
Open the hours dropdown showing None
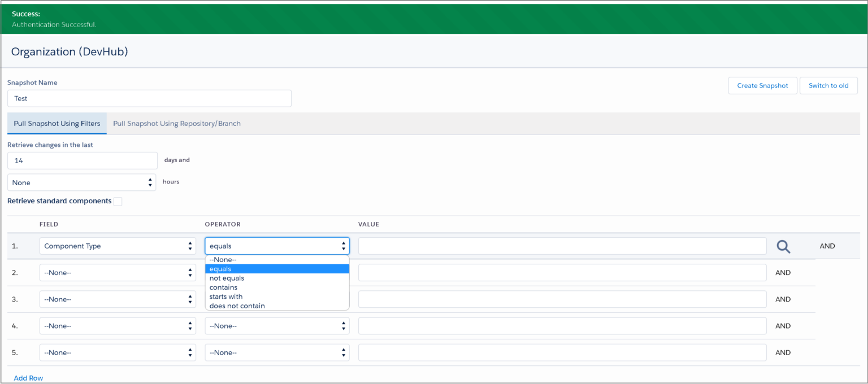(x=81, y=182)
